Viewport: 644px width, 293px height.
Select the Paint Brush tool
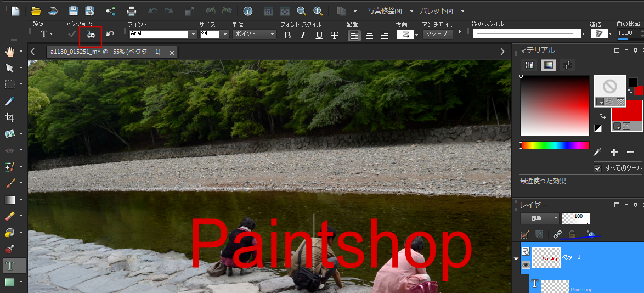[x=9, y=183]
